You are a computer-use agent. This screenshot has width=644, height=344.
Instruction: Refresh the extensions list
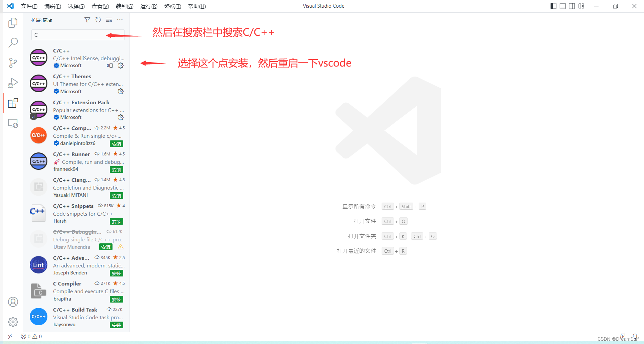98,20
